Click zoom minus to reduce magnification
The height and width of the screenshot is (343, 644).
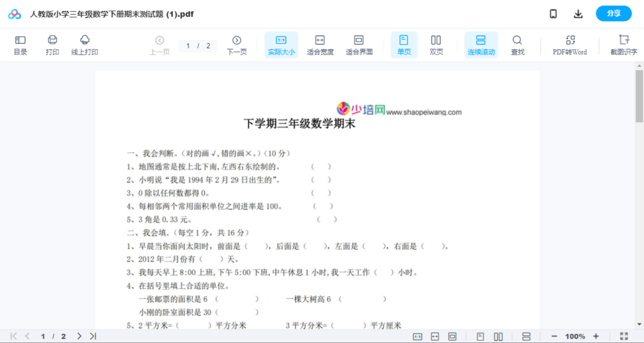tap(554, 336)
